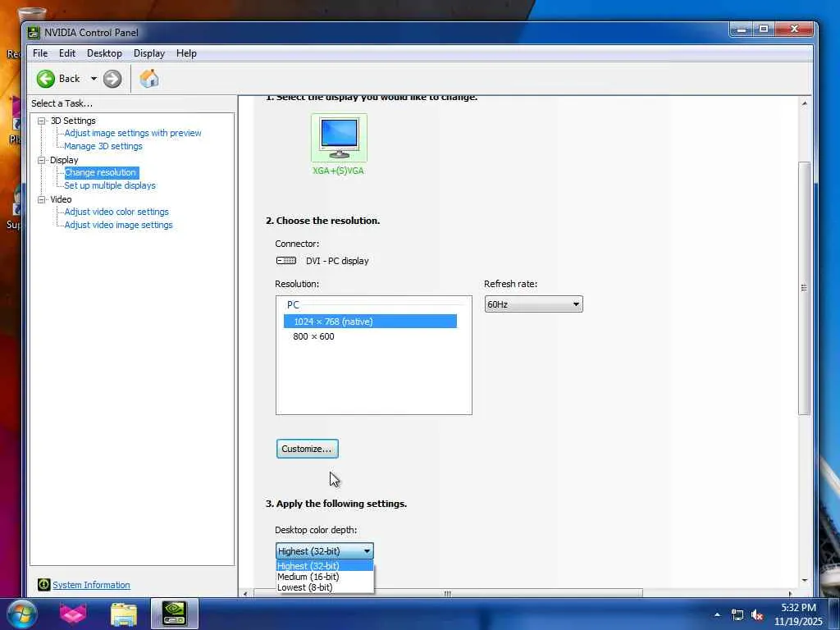
Task: Click the horizontal scrollbar left arrow
Action: click(x=245, y=594)
